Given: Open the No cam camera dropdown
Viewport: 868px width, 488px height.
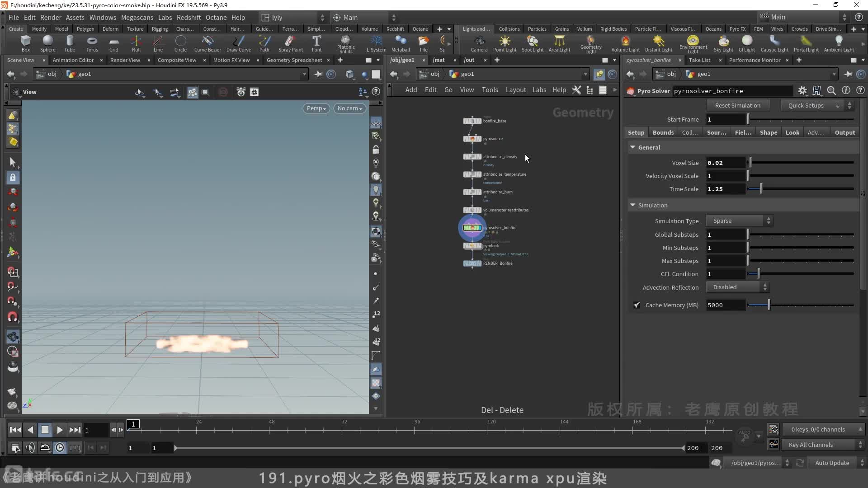Looking at the screenshot, I should [349, 108].
